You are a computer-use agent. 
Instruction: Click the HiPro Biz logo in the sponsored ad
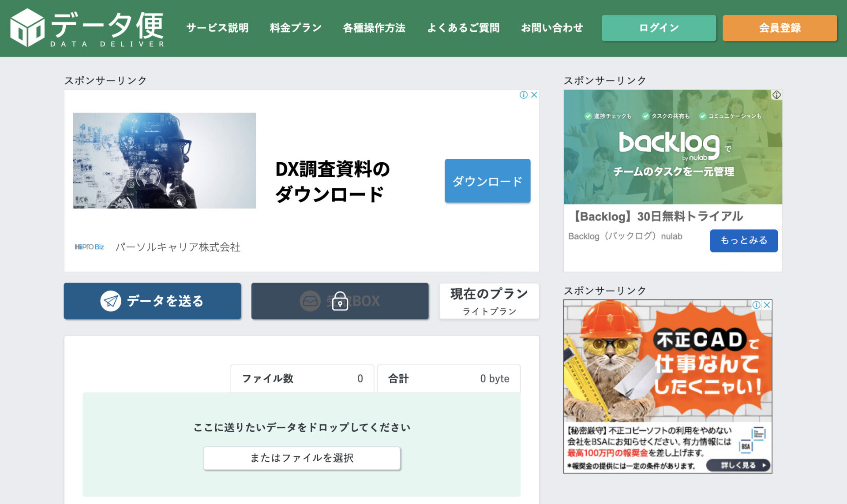coord(90,247)
